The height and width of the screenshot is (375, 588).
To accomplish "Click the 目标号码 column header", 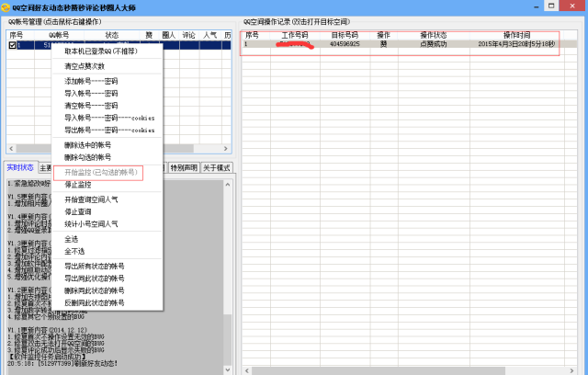I will [x=345, y=35].
